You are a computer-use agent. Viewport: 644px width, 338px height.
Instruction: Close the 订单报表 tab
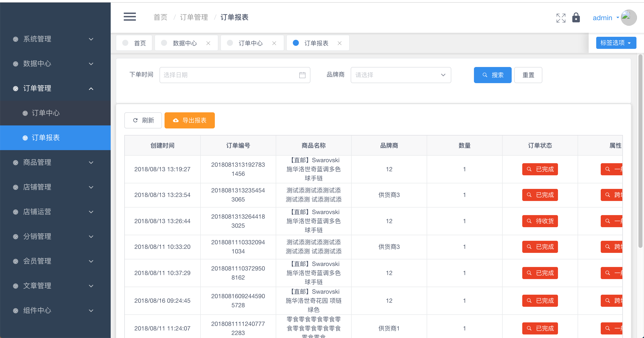(x=340, y=43)
